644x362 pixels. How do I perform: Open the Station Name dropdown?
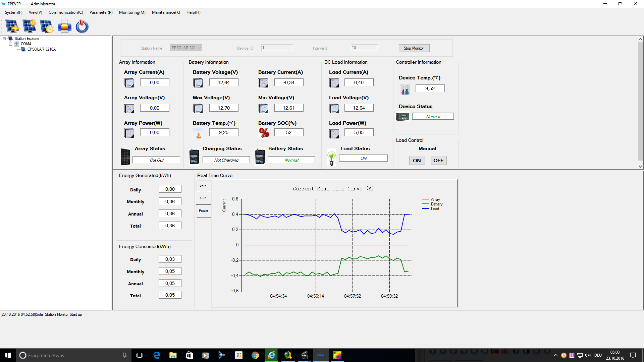(199, 48)
